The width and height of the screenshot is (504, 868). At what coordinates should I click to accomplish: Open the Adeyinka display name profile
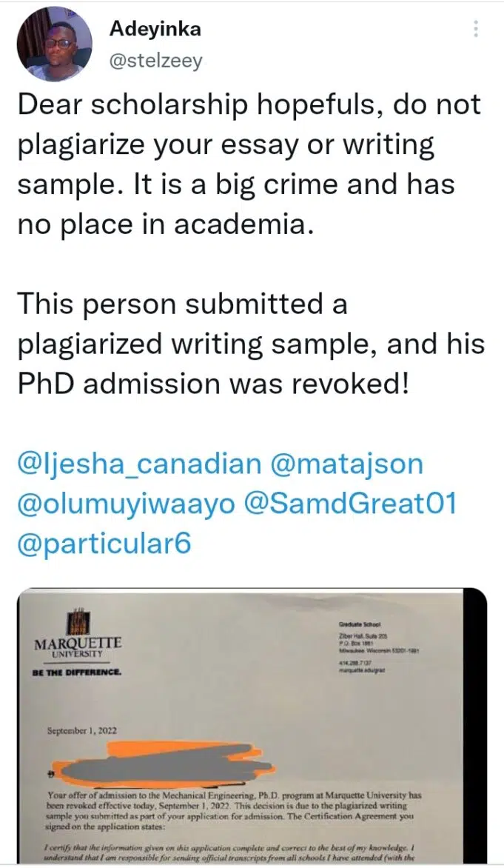[x=155, y=30]
